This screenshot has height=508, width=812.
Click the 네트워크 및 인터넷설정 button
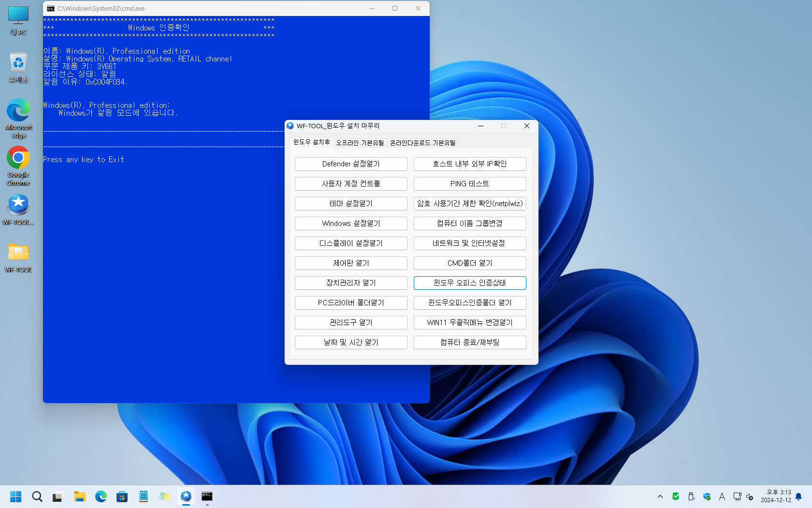470,243
